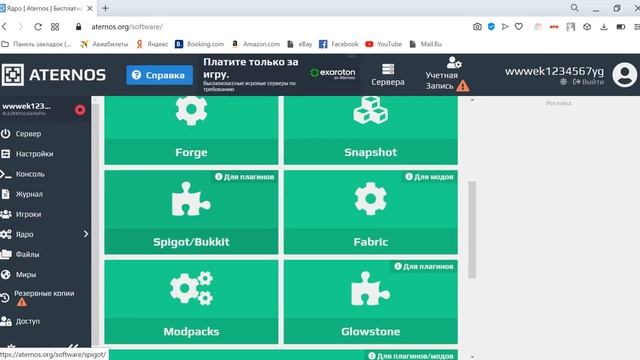Click the battery saver icon in toolbar
The width and height of the screenshot is (640, 360).
coord(620,27)
